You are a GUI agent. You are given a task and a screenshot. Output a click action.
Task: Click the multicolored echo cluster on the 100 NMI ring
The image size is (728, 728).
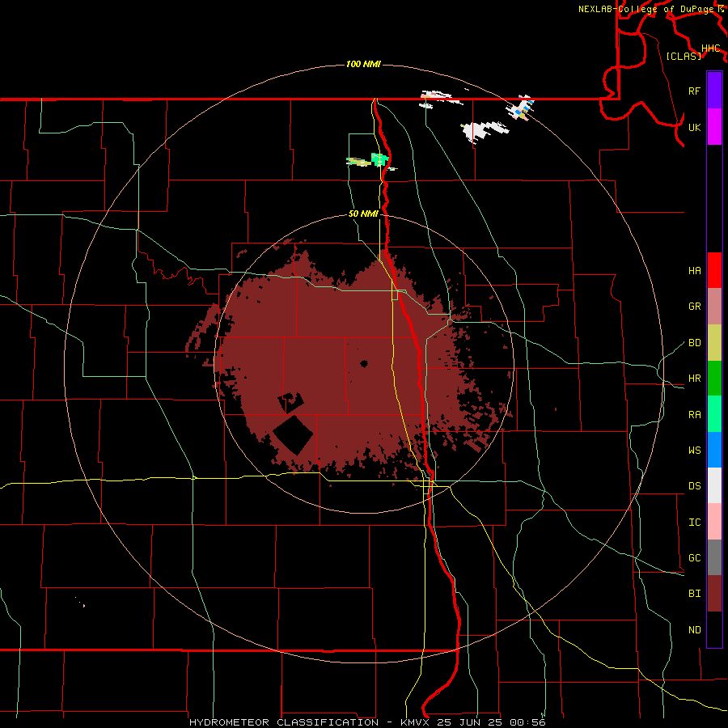point(520,108)
